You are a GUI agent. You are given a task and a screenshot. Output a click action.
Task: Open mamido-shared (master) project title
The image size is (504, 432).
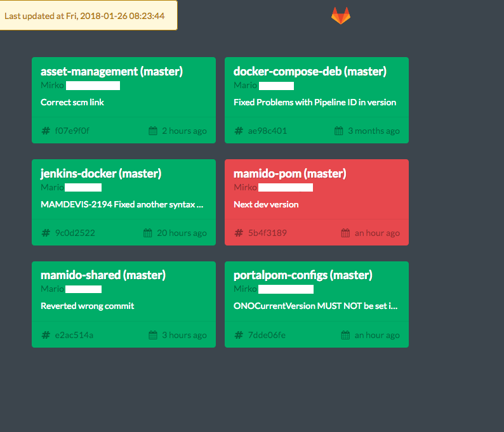[103, 275]
